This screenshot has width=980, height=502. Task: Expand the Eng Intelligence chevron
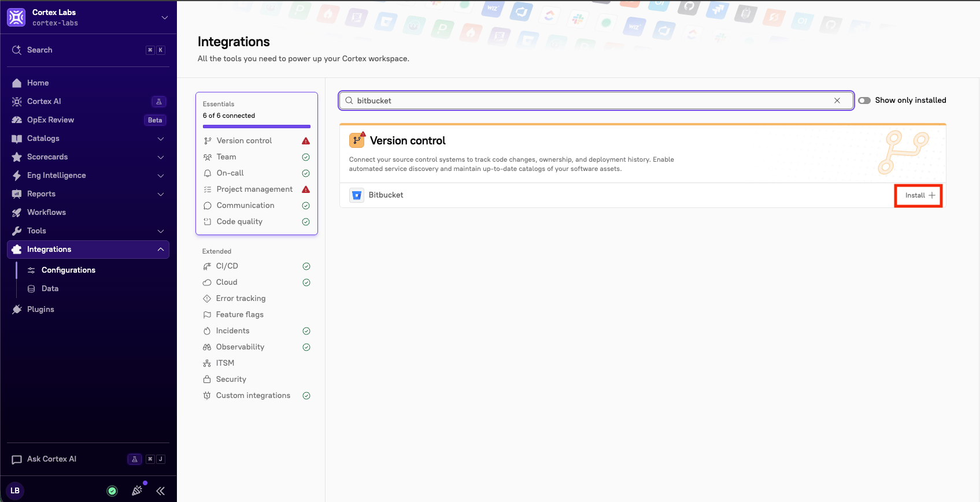click(161, 176)
